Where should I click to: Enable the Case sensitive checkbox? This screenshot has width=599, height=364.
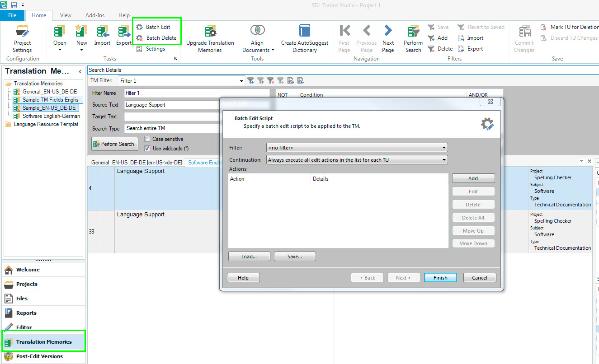[147, 139]
